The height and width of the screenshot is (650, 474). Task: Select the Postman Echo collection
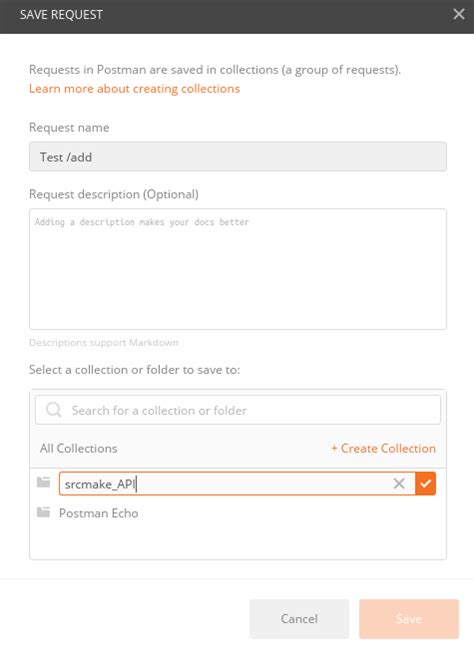pyautogui.click(x=98, y=513)
